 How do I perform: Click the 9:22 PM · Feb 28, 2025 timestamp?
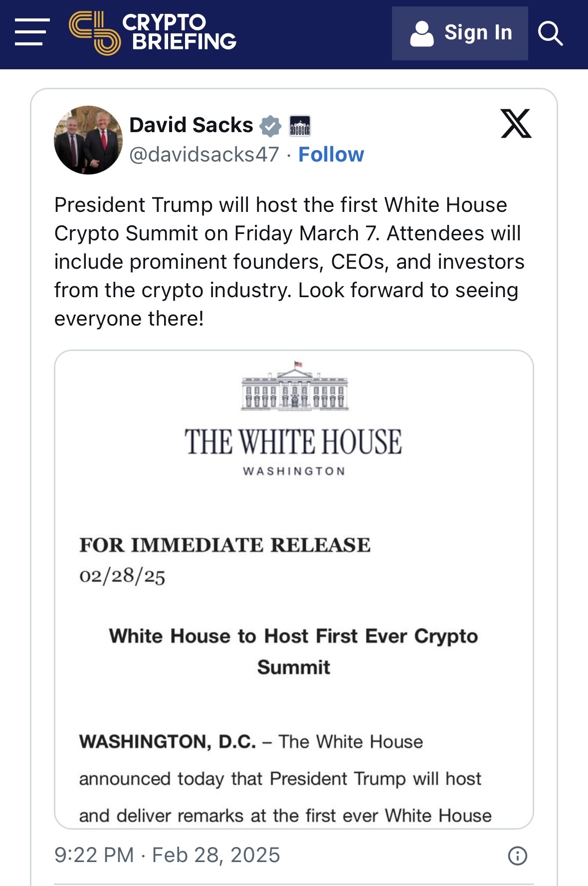pos(167,855)
